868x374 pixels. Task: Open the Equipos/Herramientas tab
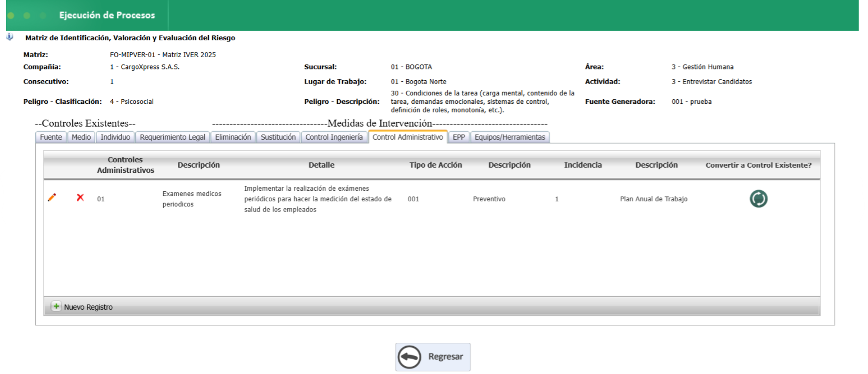[510, 137]
